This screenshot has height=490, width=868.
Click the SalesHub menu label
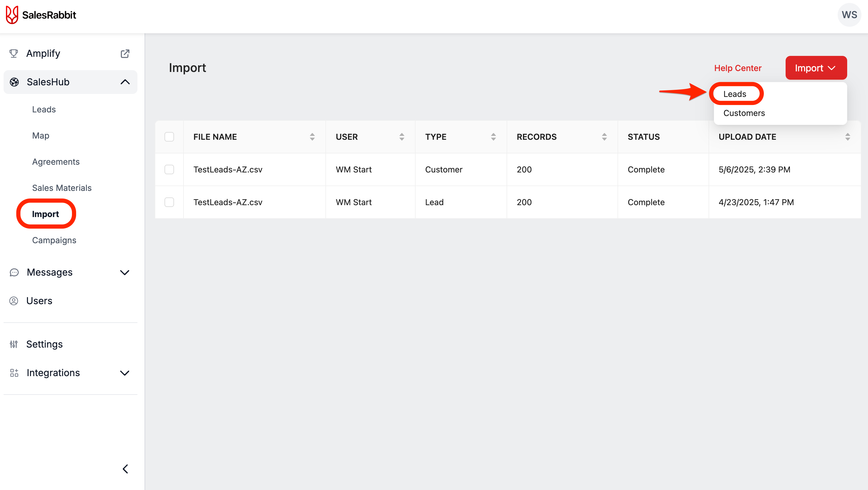pos(48,82)
